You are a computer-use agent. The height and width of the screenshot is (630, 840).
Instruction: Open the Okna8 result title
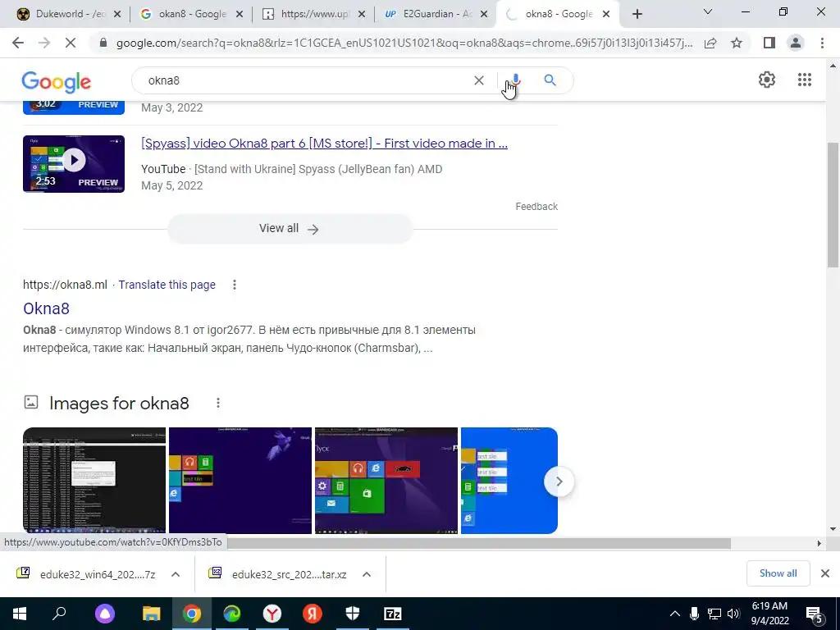click(46, 308)
